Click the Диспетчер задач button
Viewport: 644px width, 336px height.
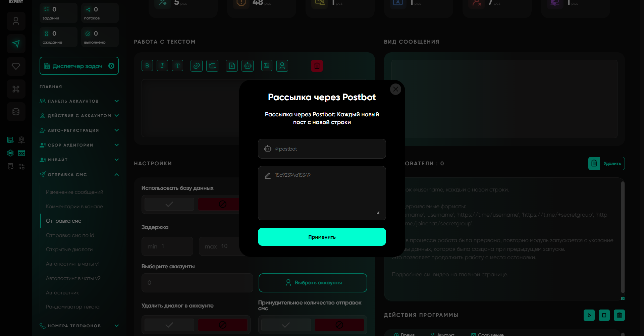pyautogui.click(x=79, y=66)
